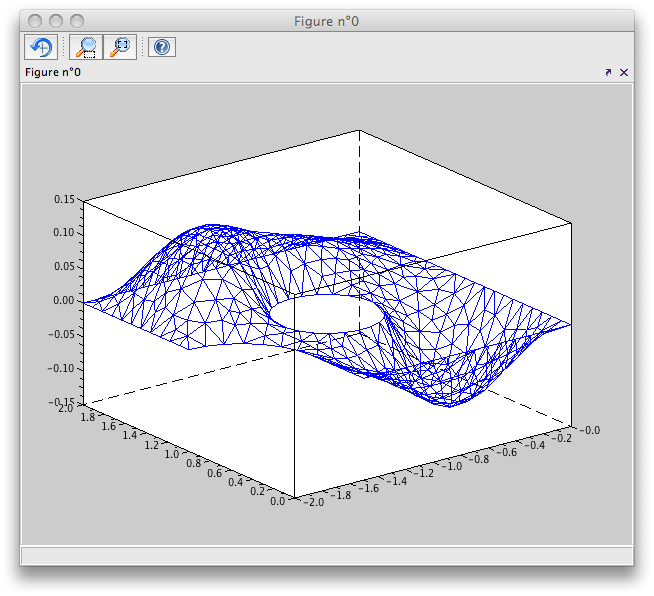Viewport: 654px width, 596px height.
Task: Reset to original view with zoom icon
Action: 120,47
